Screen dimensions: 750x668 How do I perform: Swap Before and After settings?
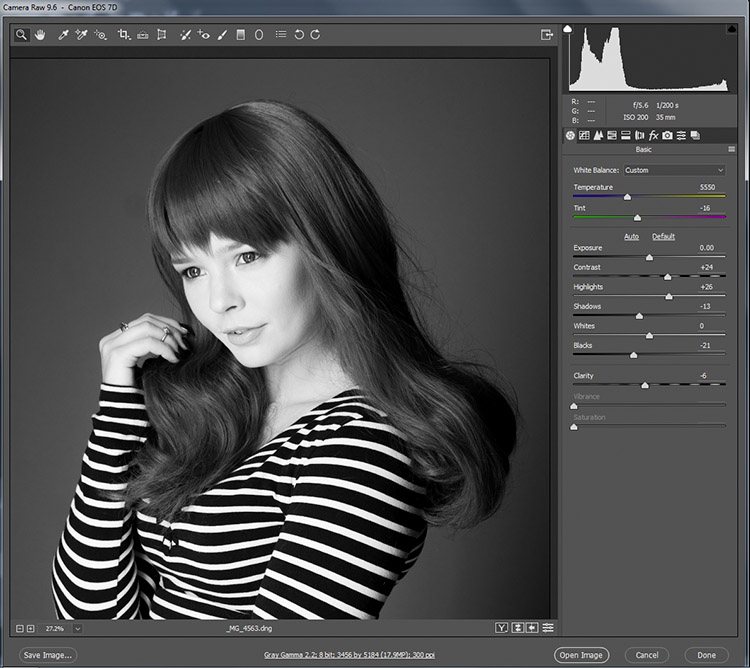[x=517, y=628]
